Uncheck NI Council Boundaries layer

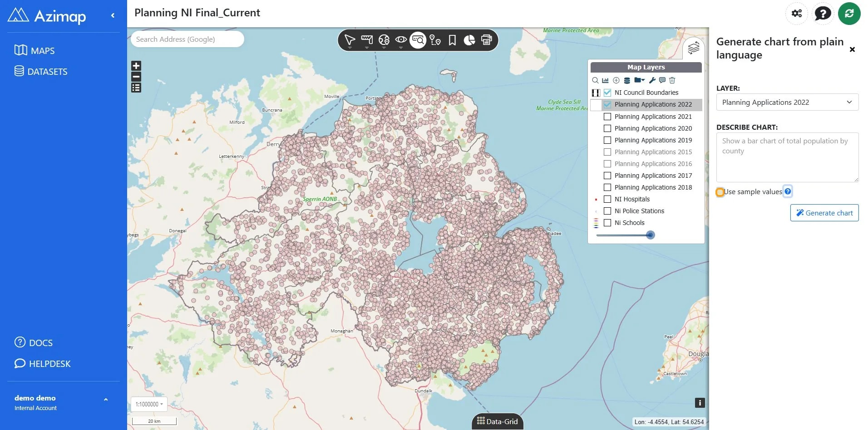point(607,93)
